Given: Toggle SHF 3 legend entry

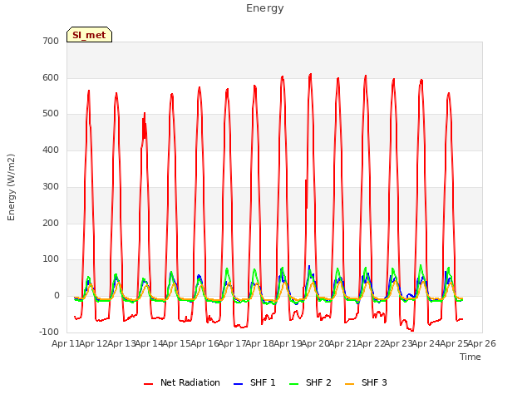Looking at the screenshot, I should 366,382.
